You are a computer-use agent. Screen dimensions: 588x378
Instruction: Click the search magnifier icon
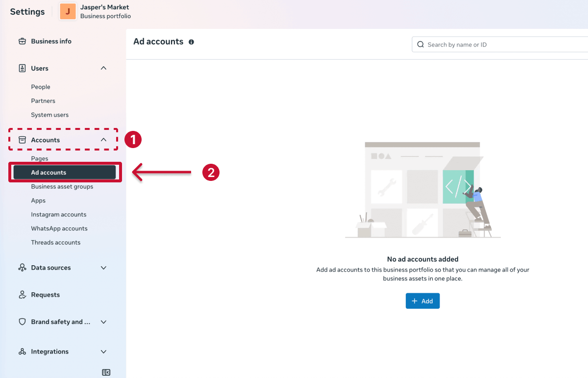(x=420, y=44)
